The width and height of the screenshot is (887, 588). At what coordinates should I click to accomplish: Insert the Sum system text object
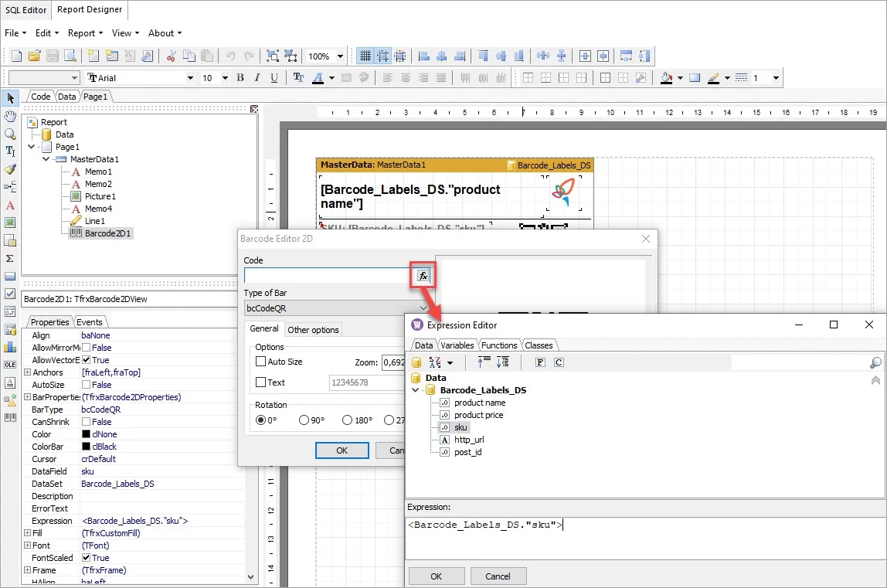(x=10, y=258)
